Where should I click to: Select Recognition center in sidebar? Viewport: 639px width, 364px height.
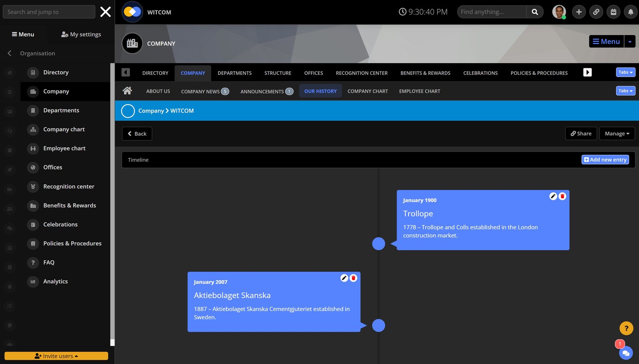tap(69, 186)
